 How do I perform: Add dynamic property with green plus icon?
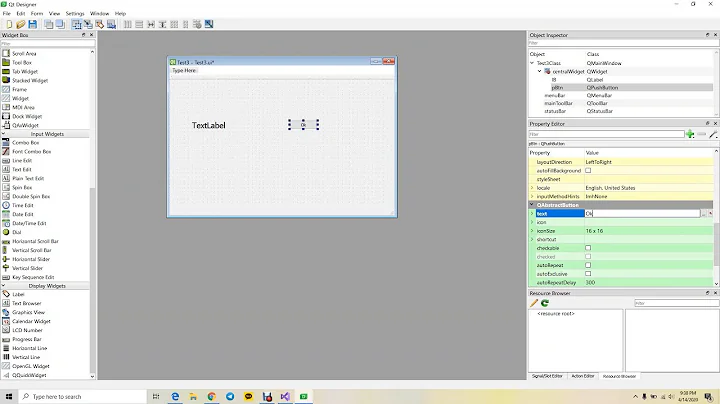(x=690, y=134)
